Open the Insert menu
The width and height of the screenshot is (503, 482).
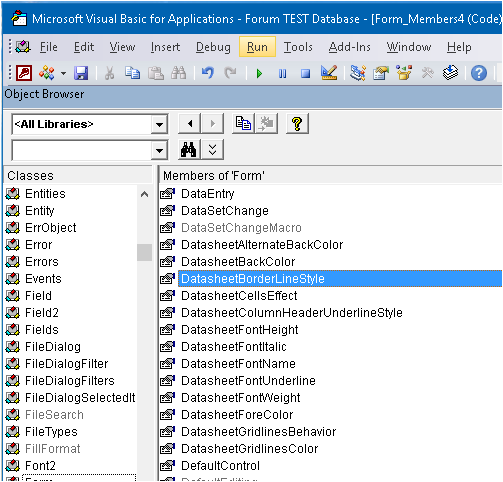(165, 47)
